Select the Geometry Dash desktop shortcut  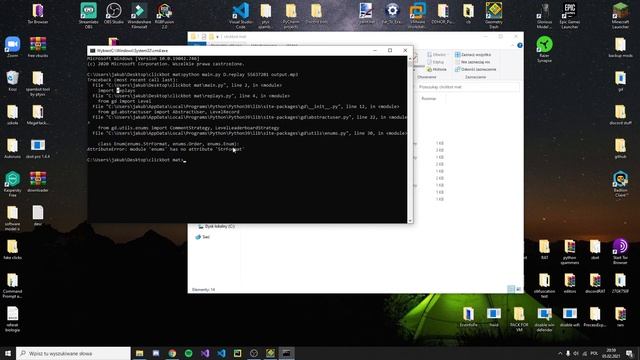tap(493, 16)
